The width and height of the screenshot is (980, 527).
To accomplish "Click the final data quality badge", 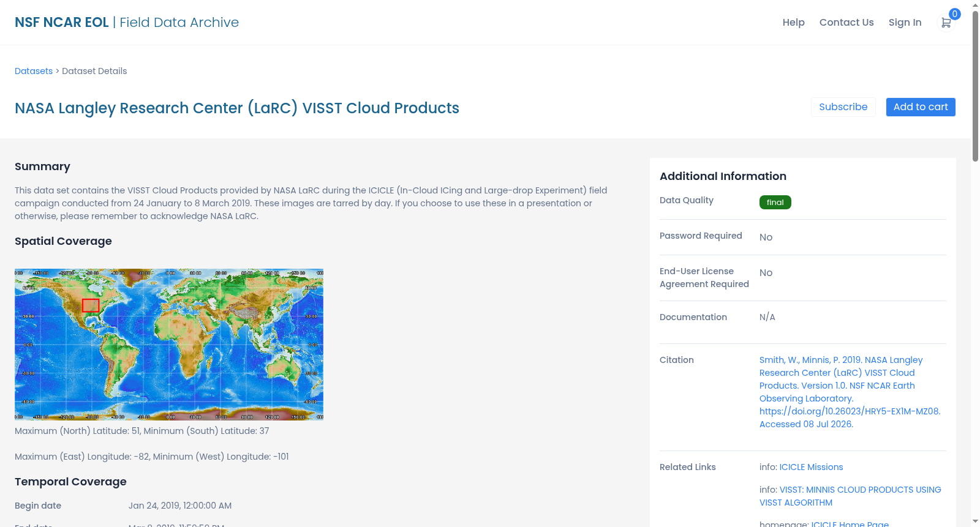I will point(775,202).
